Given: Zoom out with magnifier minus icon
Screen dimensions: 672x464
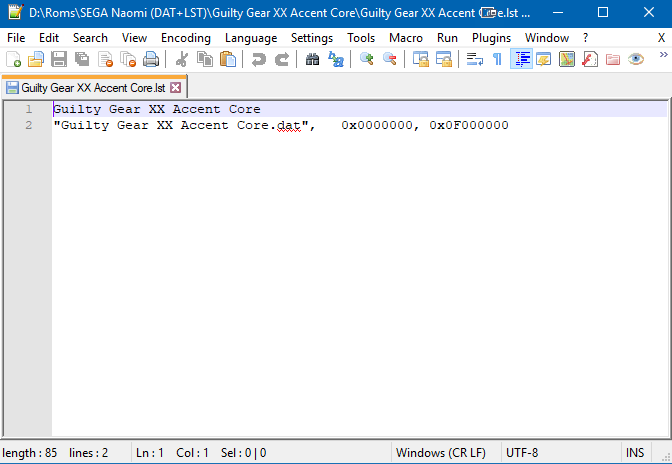Looking at the screenshot, I should click(x=390, y=59).
